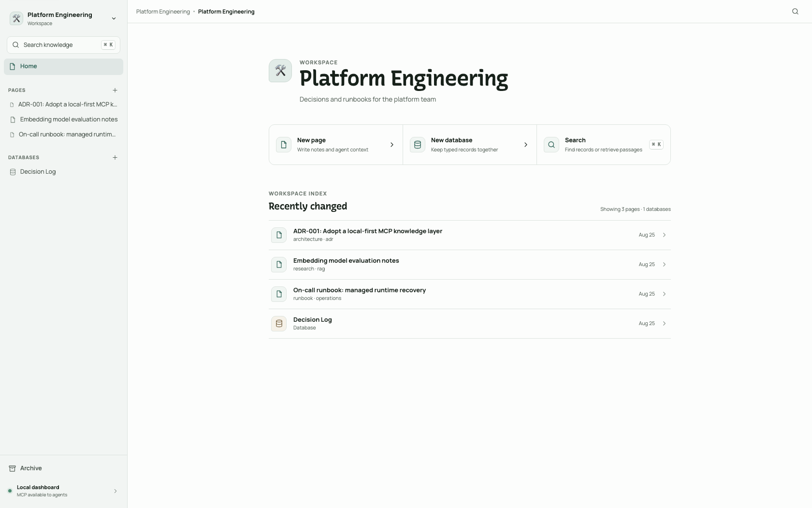Screen dimensions: 812x508
Task: Open the On-call runbook row chevron
Action: (665, 294)
